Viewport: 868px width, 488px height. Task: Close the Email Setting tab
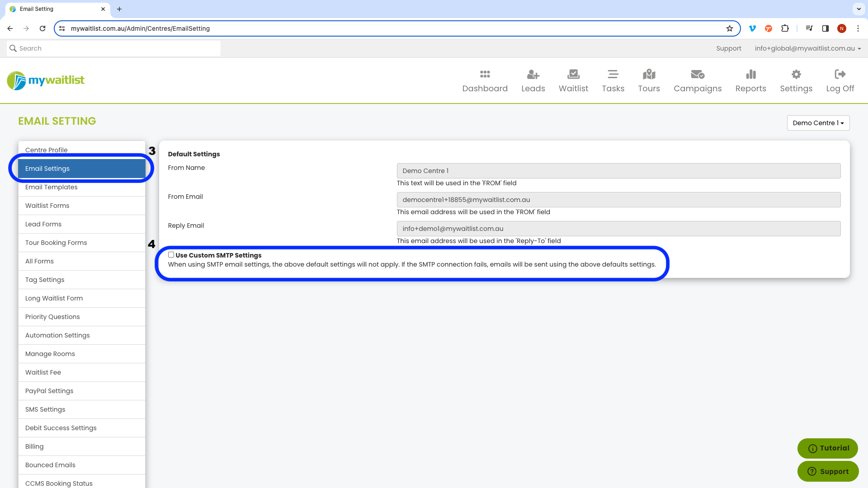click(x=103, y=9)
